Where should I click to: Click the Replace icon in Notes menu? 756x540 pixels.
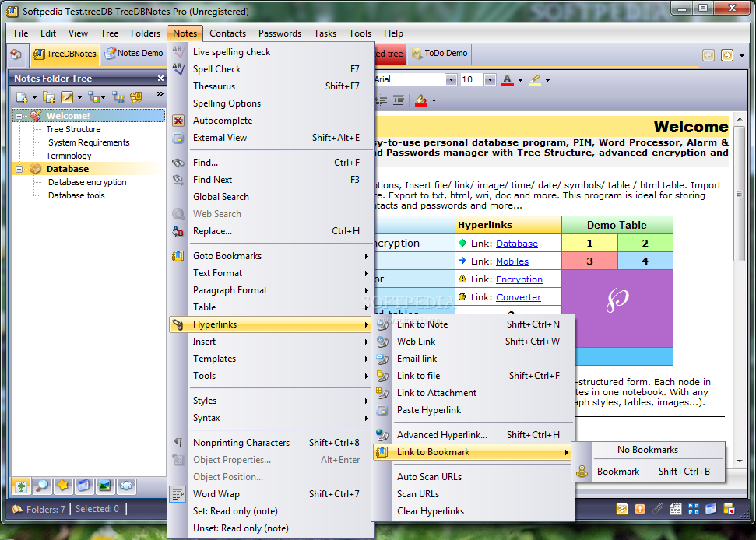(178, 231)
